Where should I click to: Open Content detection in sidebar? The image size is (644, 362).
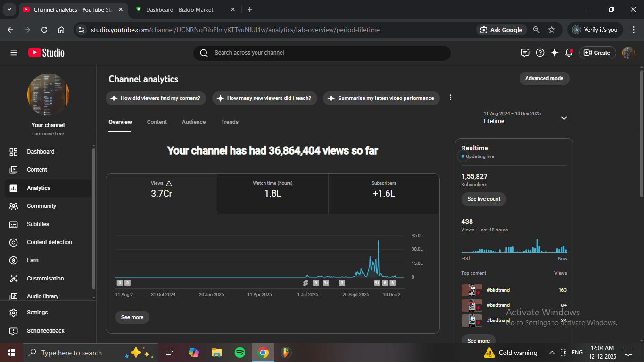(49, 242)
